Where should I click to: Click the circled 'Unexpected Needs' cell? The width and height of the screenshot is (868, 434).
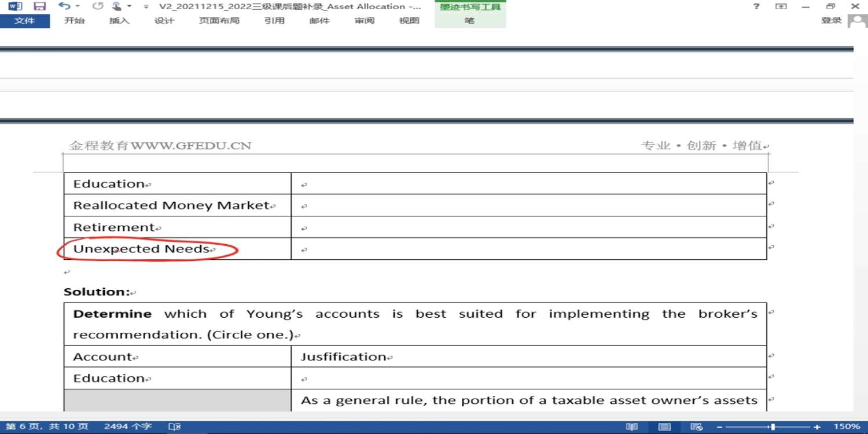[177, 249]
